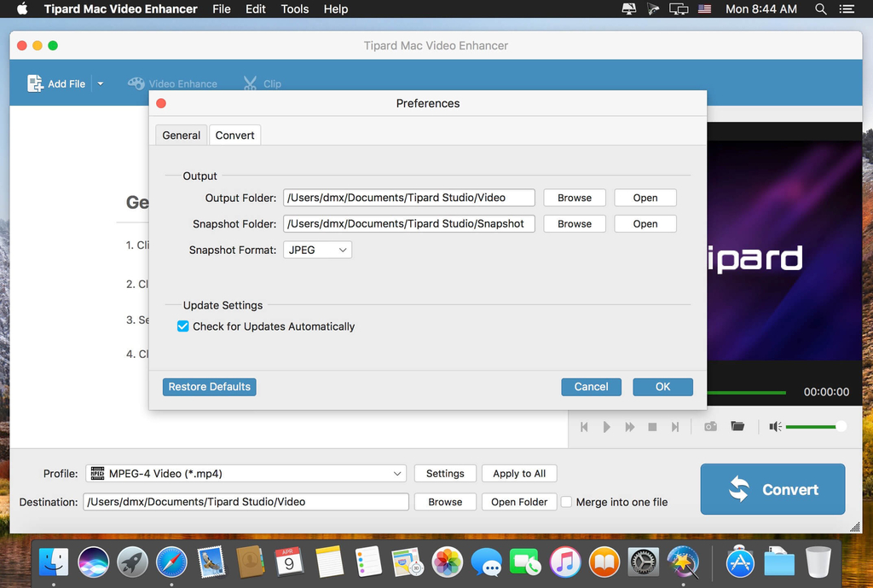Screen dimensions: 873x588
Task: Open snapshot folder icon beside camera
Action: (x=737, y=426)
